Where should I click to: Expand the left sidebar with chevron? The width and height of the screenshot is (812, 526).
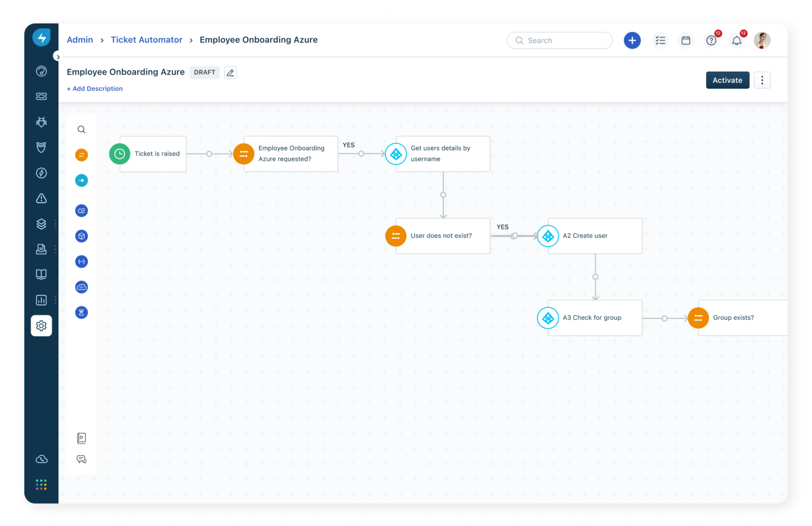tap(58, 57)
